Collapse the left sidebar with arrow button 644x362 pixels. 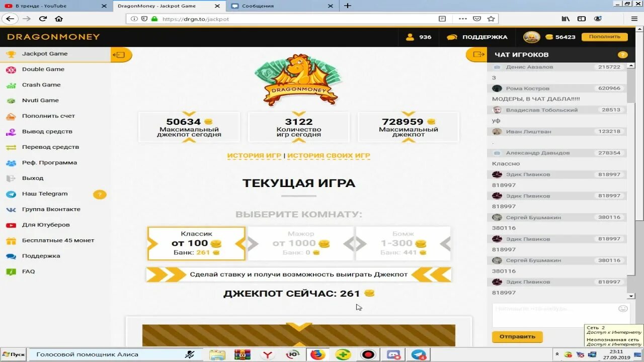coord(120,55)
